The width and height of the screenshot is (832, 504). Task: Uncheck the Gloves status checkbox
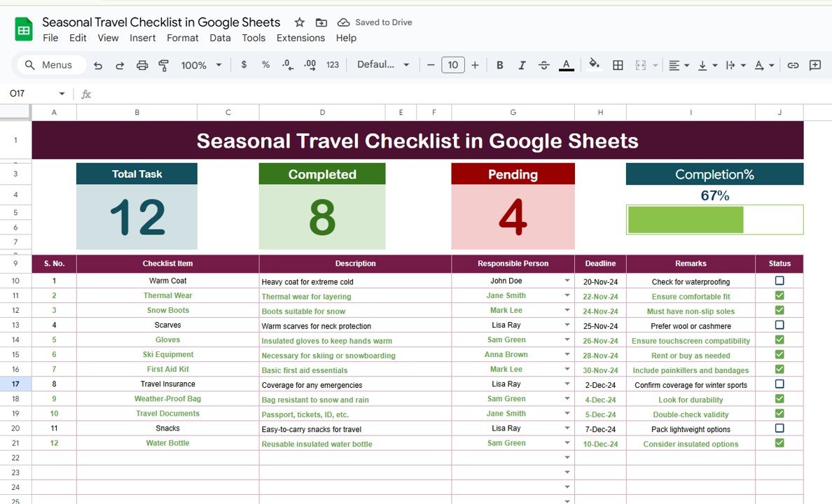(x=779, y=339)
